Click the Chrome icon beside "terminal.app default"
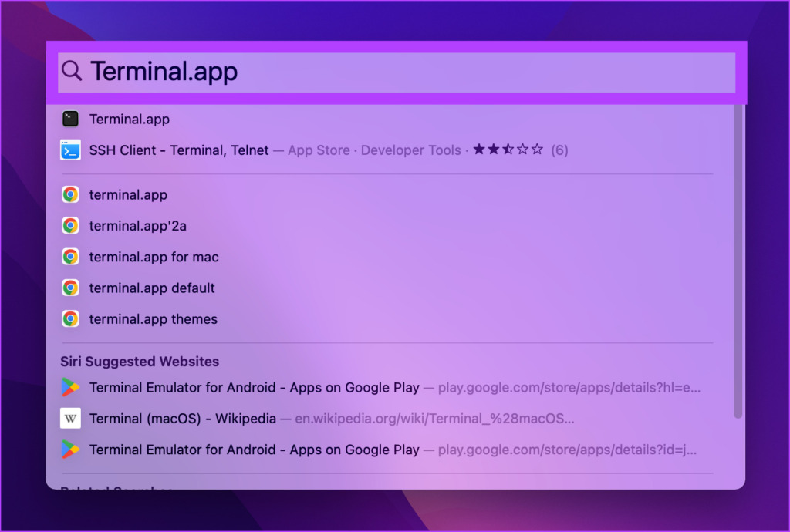 [x=70, y=288]
